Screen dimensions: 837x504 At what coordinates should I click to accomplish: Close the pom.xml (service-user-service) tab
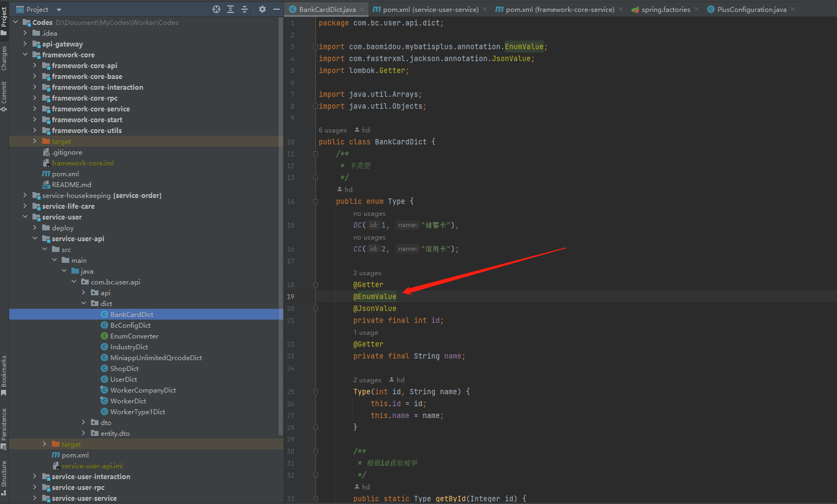tap(485, 9)
